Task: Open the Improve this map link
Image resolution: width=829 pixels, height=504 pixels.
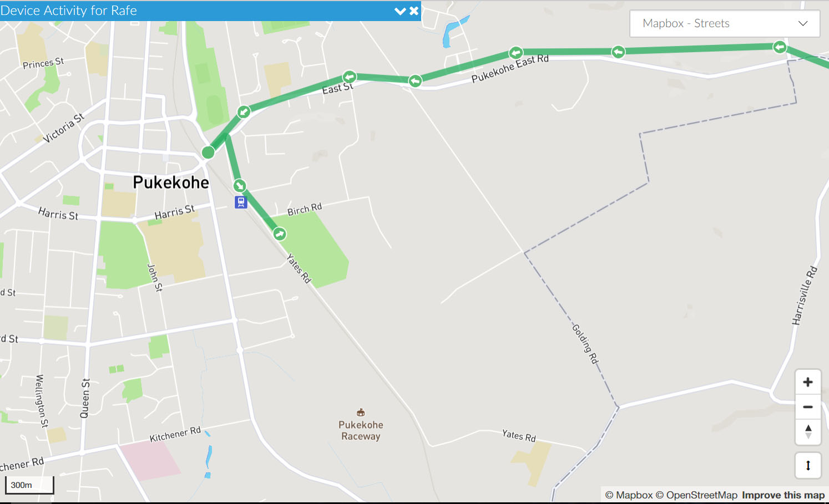Action: tap(783, 495)
